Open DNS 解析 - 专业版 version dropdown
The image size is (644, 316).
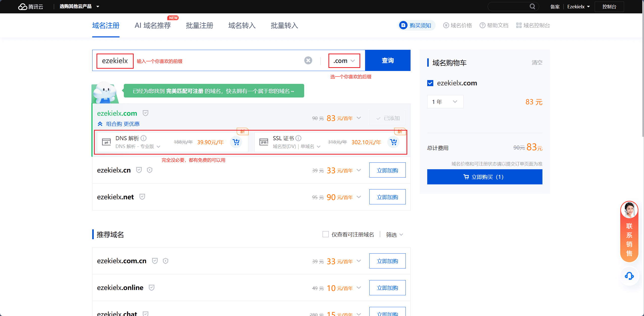(138, 146)
